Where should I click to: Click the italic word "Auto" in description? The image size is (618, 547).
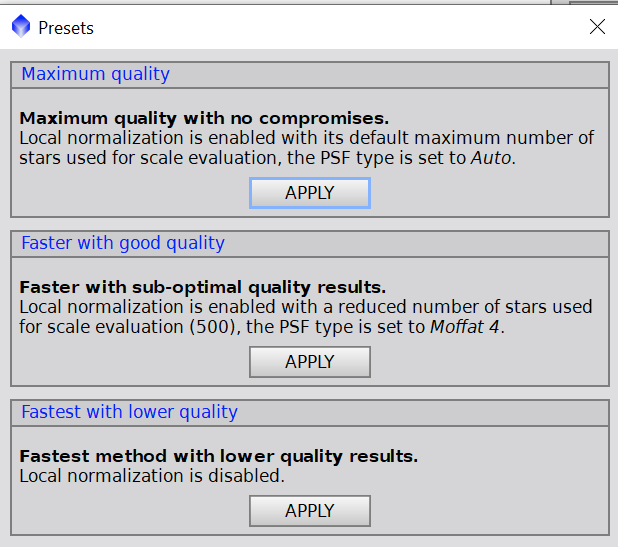coord(492,157)
